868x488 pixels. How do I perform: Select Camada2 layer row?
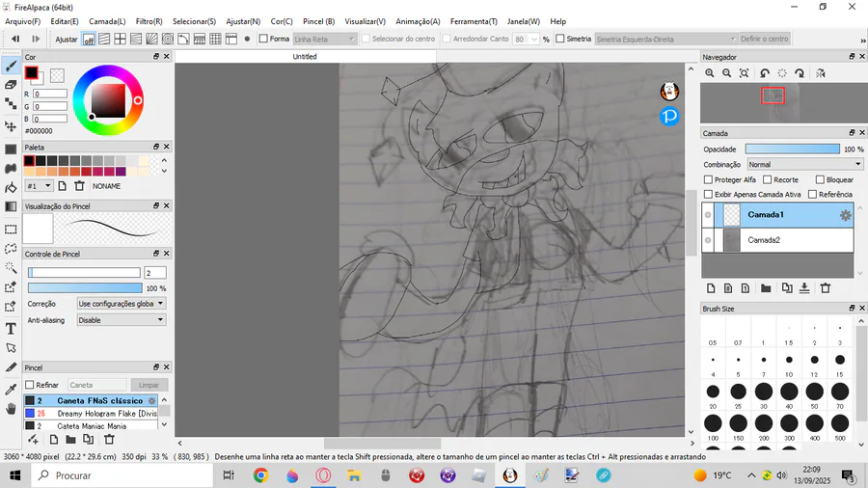777,240
